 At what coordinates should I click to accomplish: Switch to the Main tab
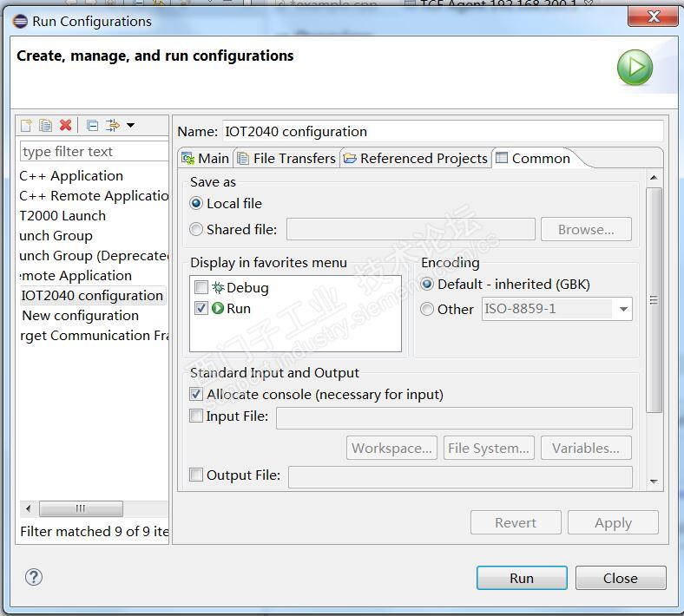[x=205, y=158]
